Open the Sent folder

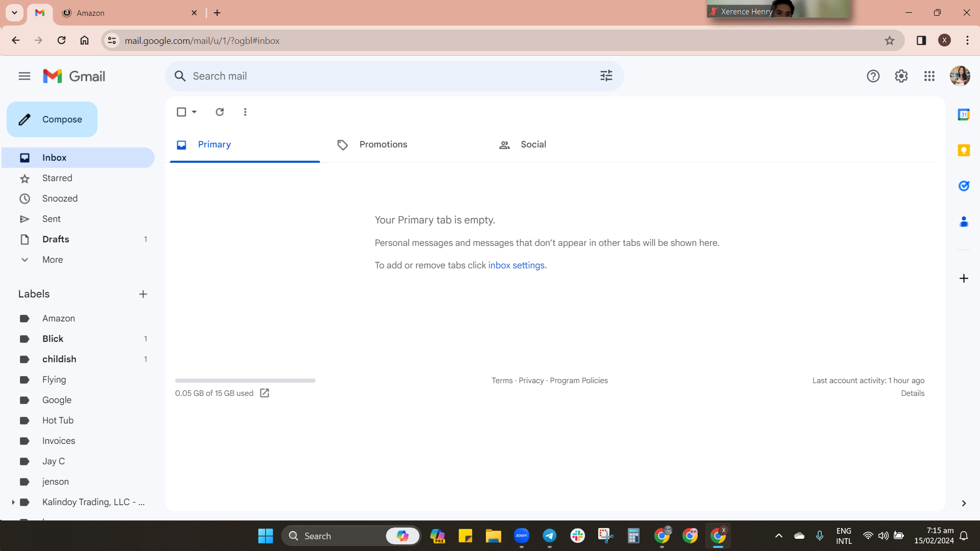pos(78,219)
